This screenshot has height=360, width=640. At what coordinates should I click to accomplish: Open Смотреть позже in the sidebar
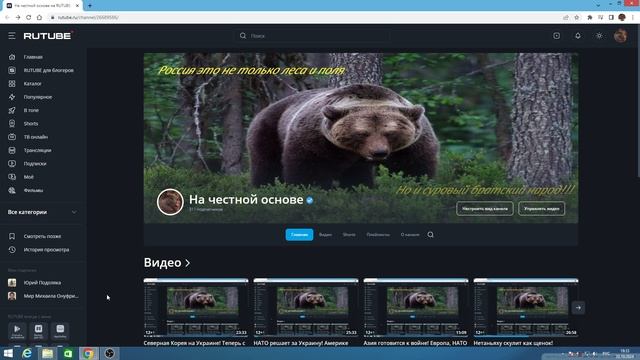(43, 236)
